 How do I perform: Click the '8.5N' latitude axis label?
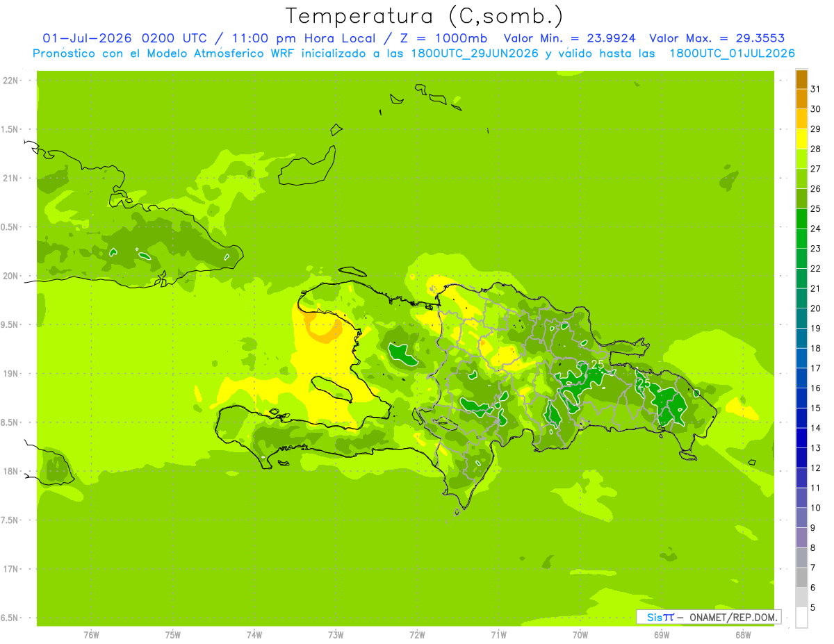(x=9, y=422)
